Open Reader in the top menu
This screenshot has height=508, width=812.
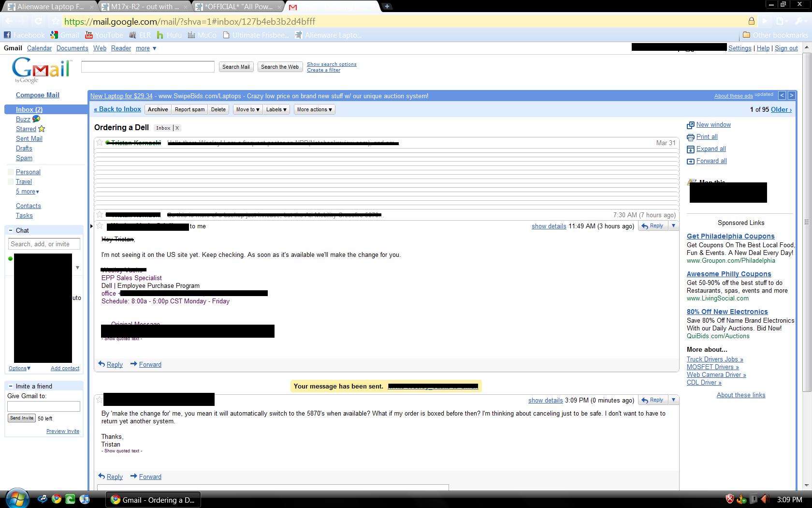121,48
